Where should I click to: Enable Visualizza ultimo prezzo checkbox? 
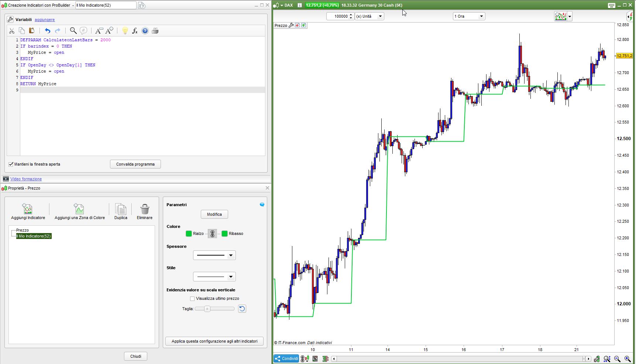192,299
